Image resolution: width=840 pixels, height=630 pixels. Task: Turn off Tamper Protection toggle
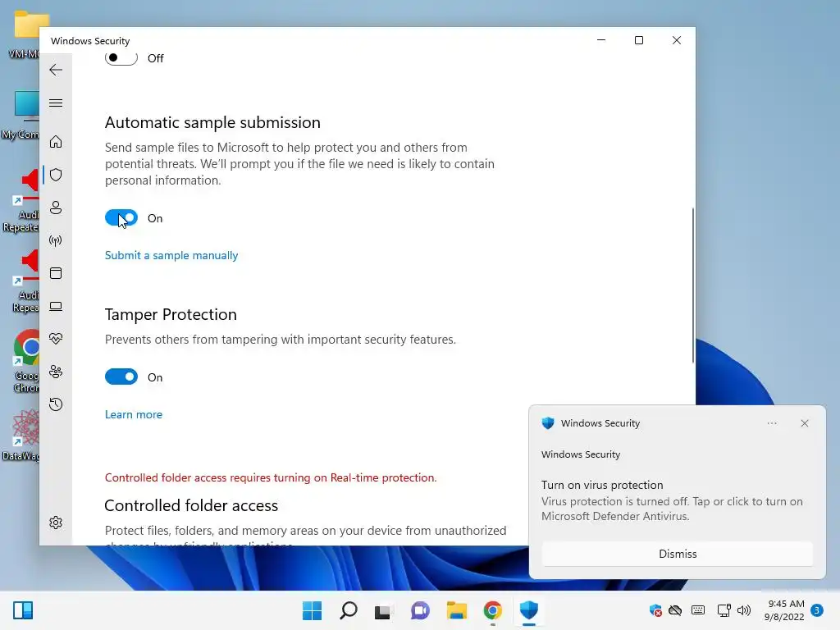coord(121,377)
